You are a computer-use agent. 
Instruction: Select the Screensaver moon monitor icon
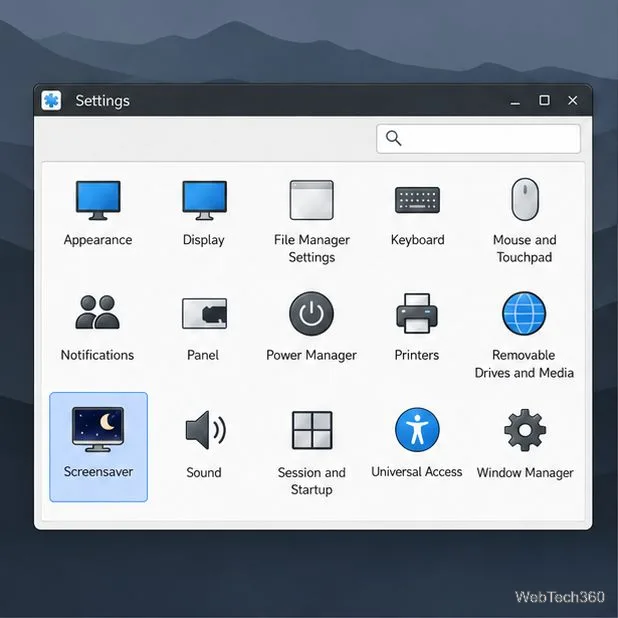click(x=98, y=429)
